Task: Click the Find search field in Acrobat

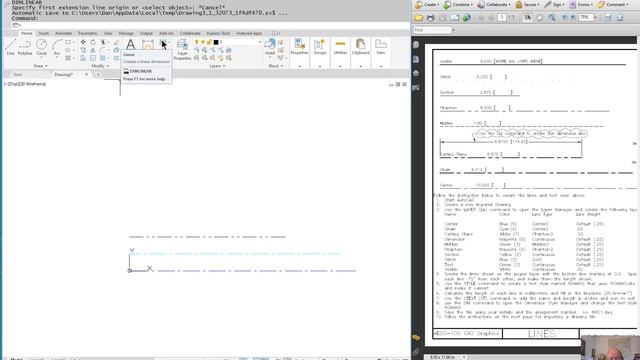Action: click(x=432, y=30)
